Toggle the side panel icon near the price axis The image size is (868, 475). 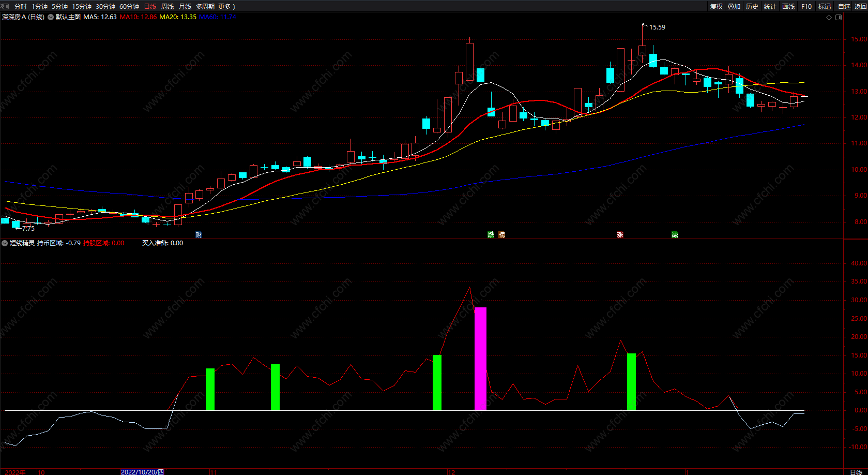click(839, 17)
